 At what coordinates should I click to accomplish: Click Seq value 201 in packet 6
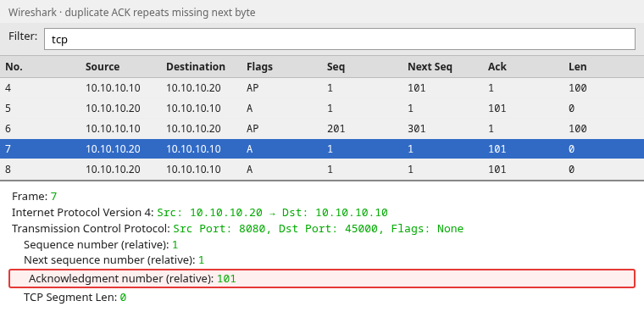point(336,129)
